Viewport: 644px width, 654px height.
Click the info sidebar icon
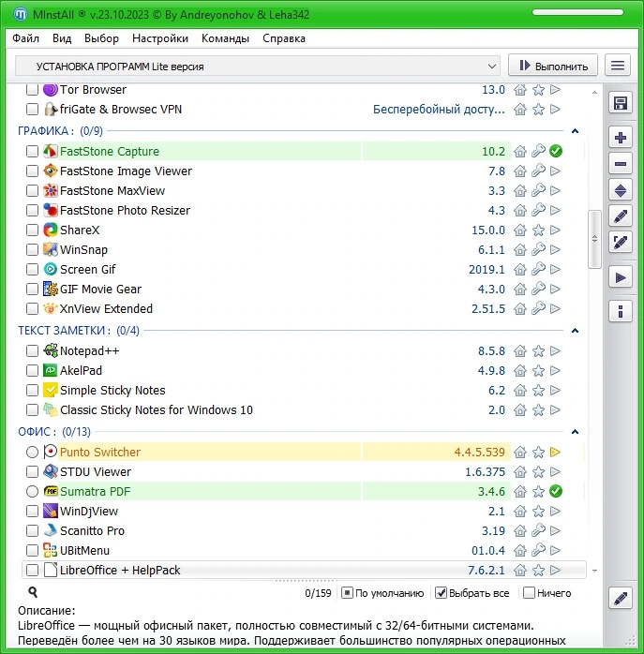(x=621, y=311)
